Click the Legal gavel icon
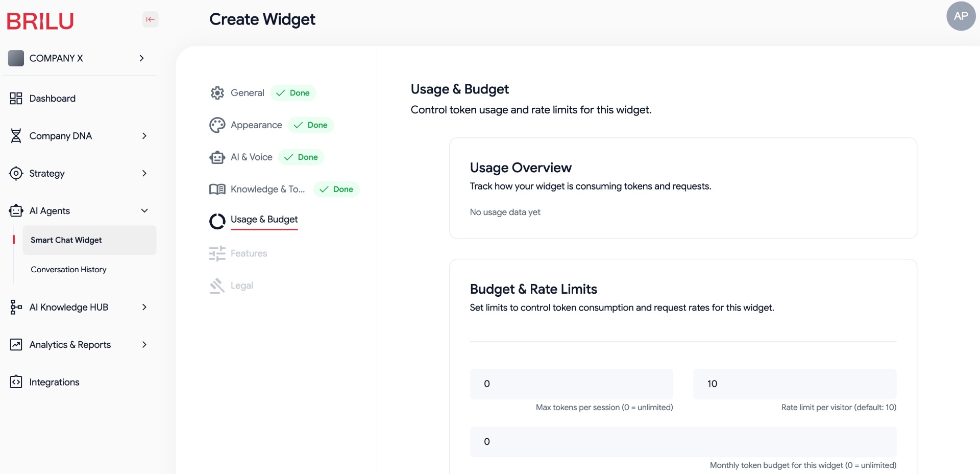 (217, 286)
